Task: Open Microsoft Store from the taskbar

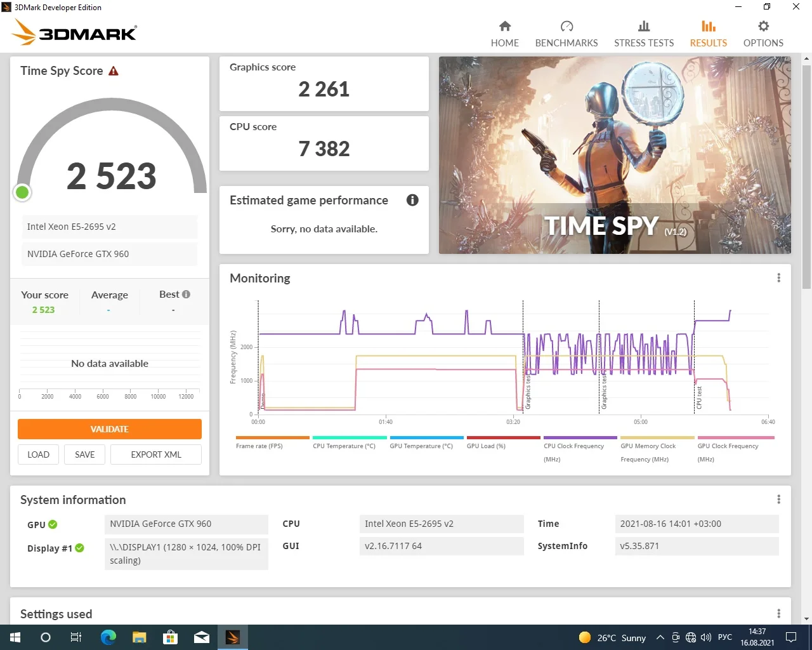Action: point(170,637)
